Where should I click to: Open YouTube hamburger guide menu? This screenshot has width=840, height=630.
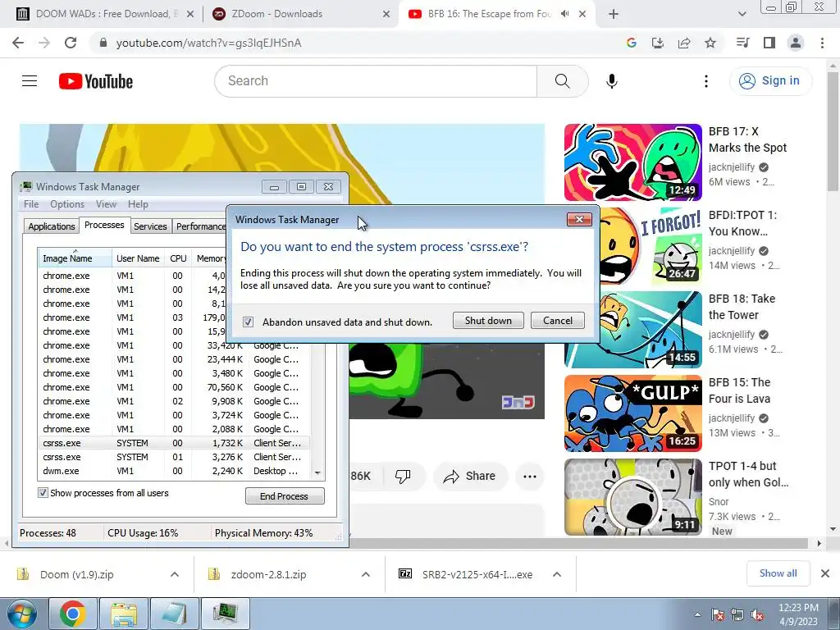(30, 81)
